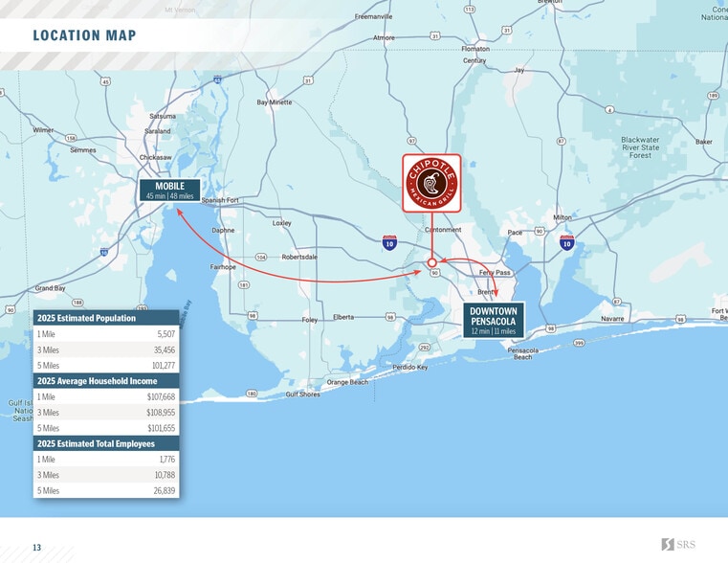Click the Gulf Shores city label
The height and width of the screenshot is (563, 728).
click(x=302, y=394)
